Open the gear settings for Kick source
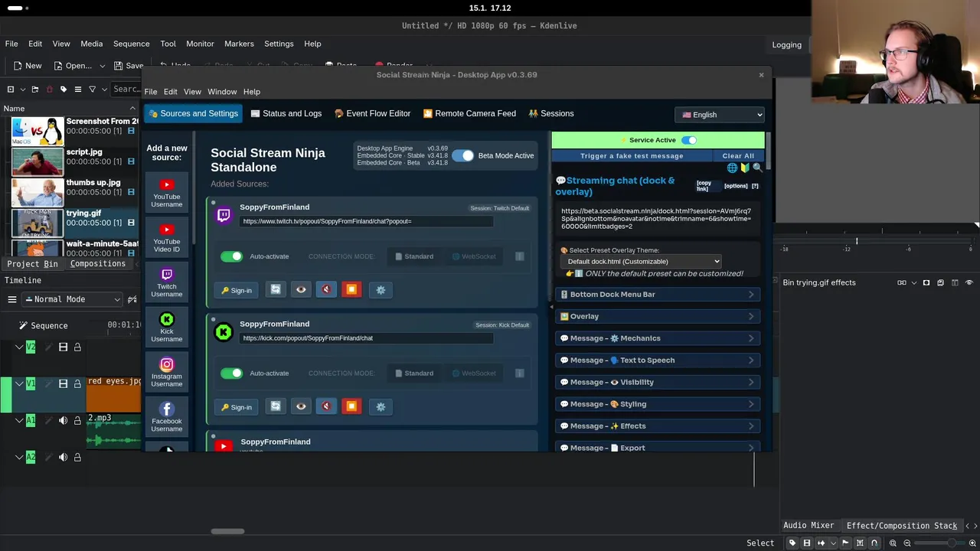 coord(381,406)
